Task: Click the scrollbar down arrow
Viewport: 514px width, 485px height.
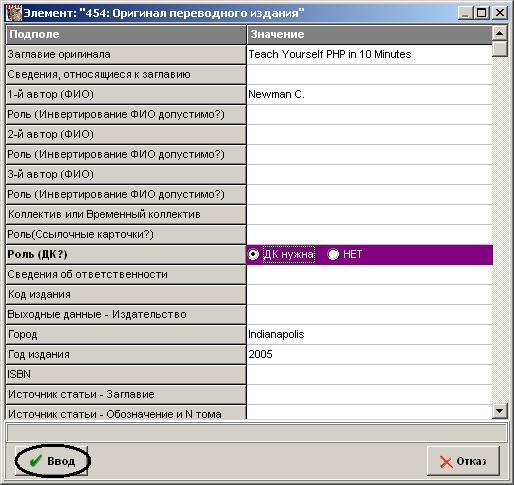Action: (x=499, y=411)
